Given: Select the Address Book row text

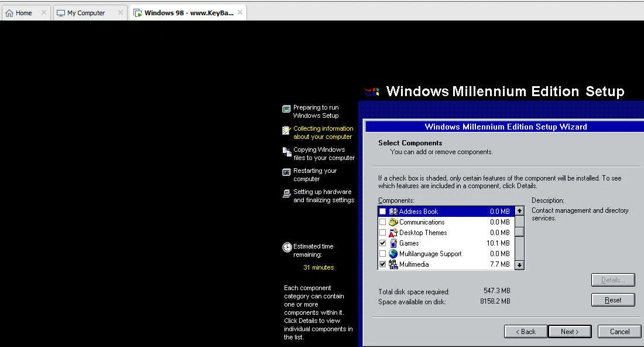Looking at the screenshot, I should pos(419,212).
